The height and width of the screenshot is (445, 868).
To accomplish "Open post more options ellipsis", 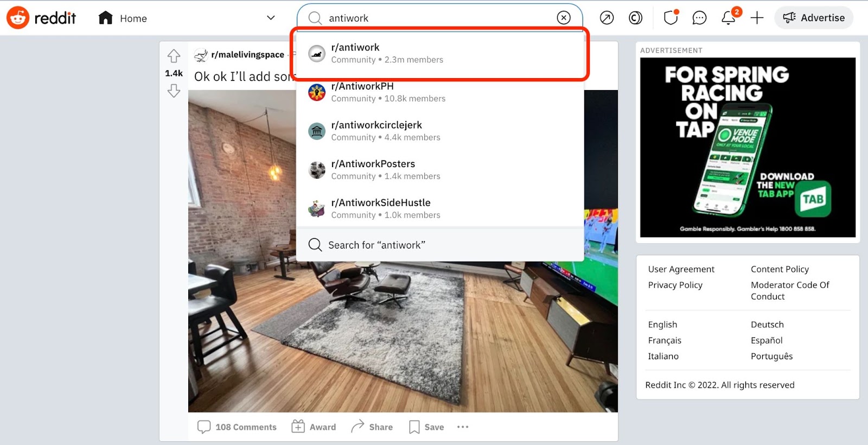I will [463, 427].
